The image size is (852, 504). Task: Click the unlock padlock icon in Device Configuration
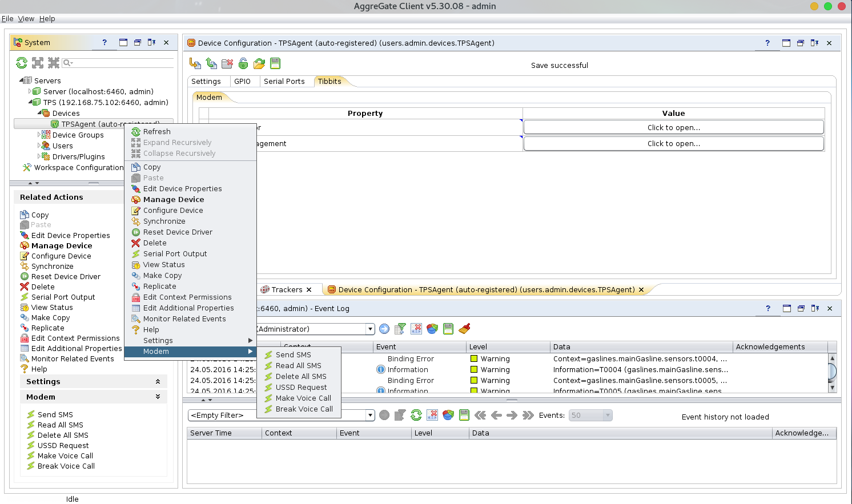(243, 63)
